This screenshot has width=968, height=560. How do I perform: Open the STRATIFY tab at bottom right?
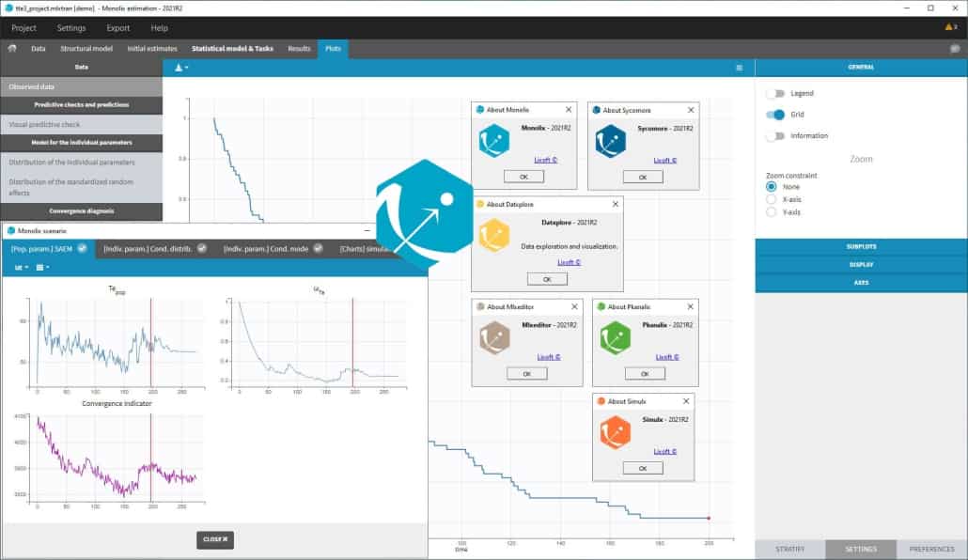click(789, 549)
